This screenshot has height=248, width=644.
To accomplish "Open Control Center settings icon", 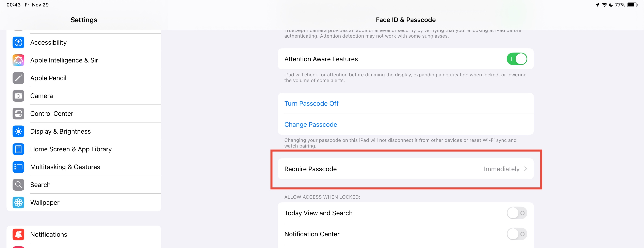I will (x=18, y=114).
